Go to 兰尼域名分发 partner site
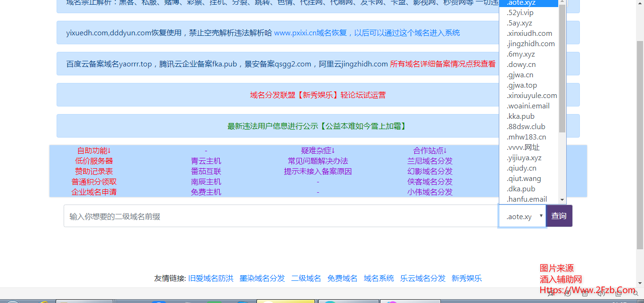Viewport: 644px width, 303px height. 430,161
